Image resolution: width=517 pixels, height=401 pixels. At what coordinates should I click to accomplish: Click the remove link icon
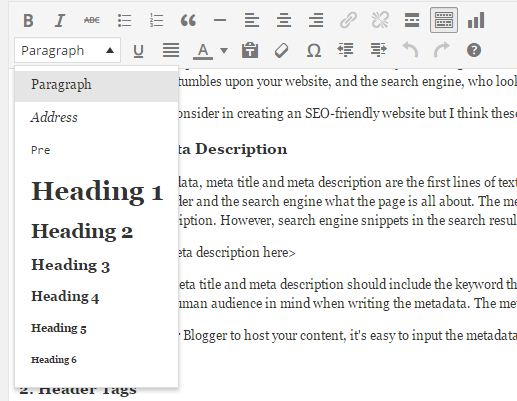pyautogui.click(x=380, y=21)
